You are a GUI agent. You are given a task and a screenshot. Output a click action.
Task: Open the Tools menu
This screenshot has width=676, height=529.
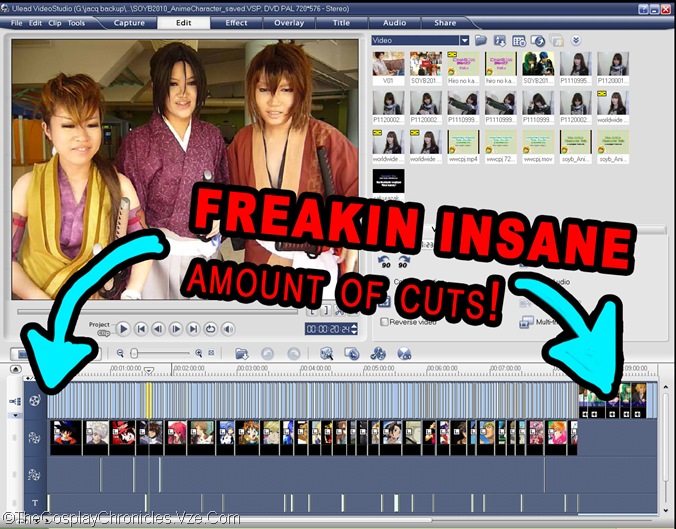coord(76,22)
